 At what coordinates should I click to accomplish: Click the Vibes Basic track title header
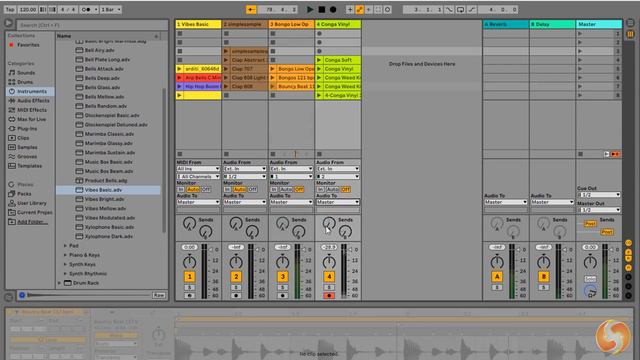pyautogui.click(x=198, y=24)
